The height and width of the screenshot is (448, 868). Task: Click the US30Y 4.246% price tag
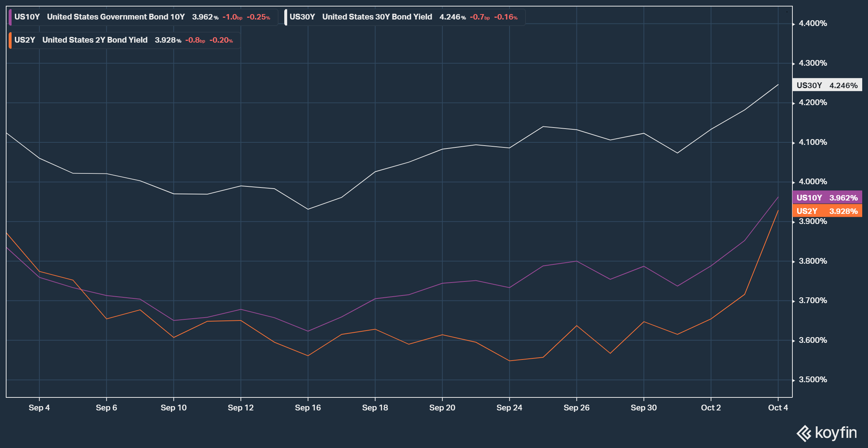(x=827, y=85)
